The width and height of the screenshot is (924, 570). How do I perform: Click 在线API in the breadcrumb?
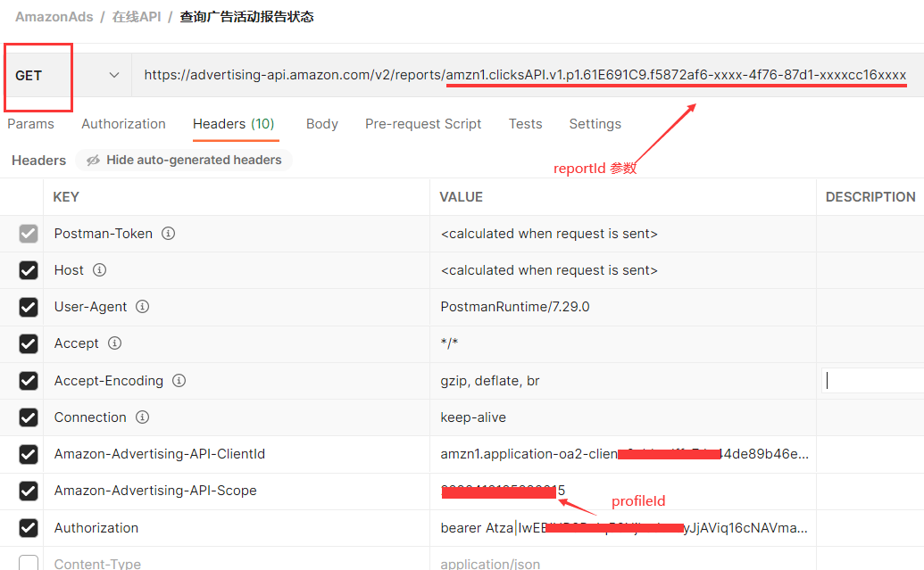point(137,16)
